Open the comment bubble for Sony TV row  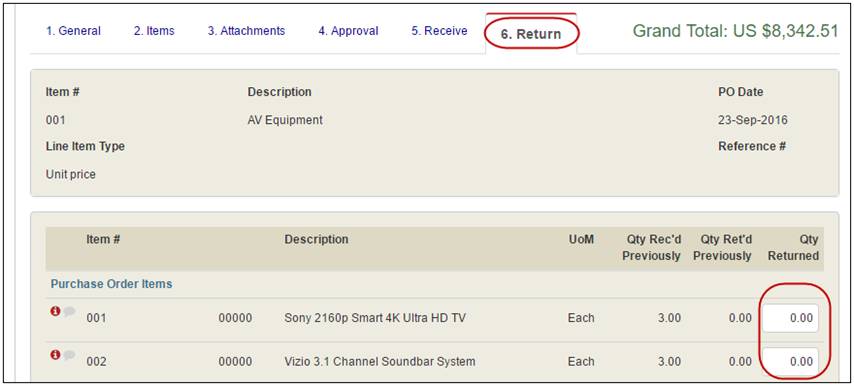click(x=69, y=312)
